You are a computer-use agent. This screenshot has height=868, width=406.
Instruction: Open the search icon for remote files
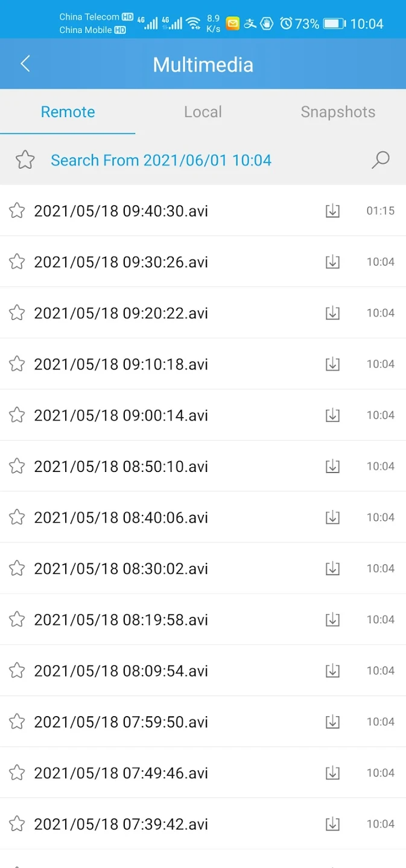point(380,160)
